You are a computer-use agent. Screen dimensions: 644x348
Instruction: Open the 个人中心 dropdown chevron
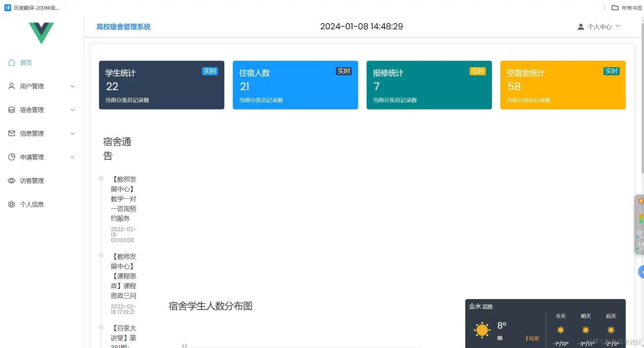(618, 26)
